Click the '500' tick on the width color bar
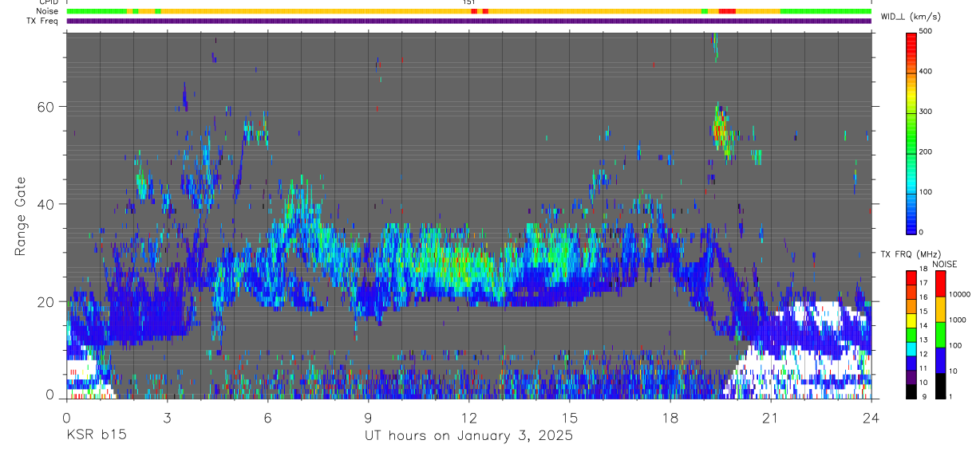The image size is (980, 452). 926,31
